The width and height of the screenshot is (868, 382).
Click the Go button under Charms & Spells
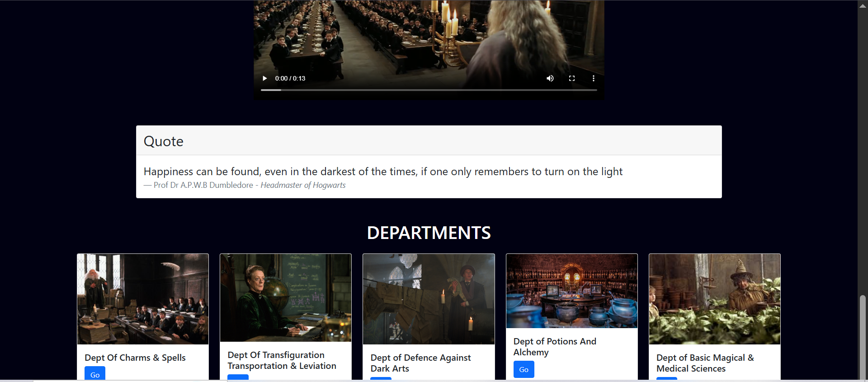[x=95, y=373]
